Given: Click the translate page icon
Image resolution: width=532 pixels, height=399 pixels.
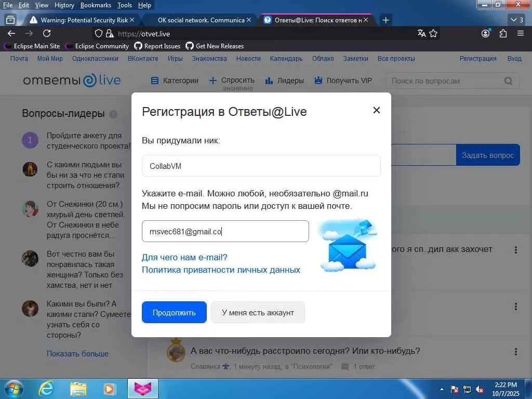Looking at the screenshot, I should [422, 33].
